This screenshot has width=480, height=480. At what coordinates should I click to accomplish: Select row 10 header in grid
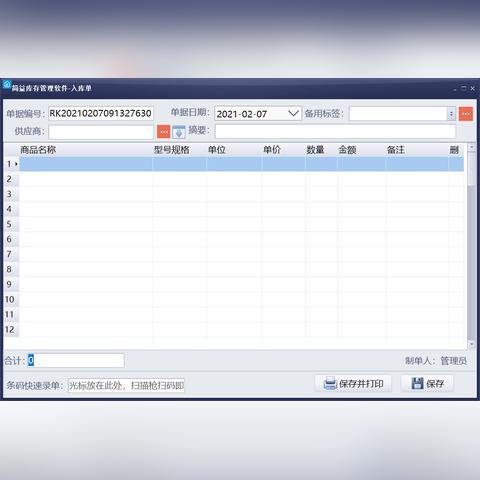click(12, 299)
